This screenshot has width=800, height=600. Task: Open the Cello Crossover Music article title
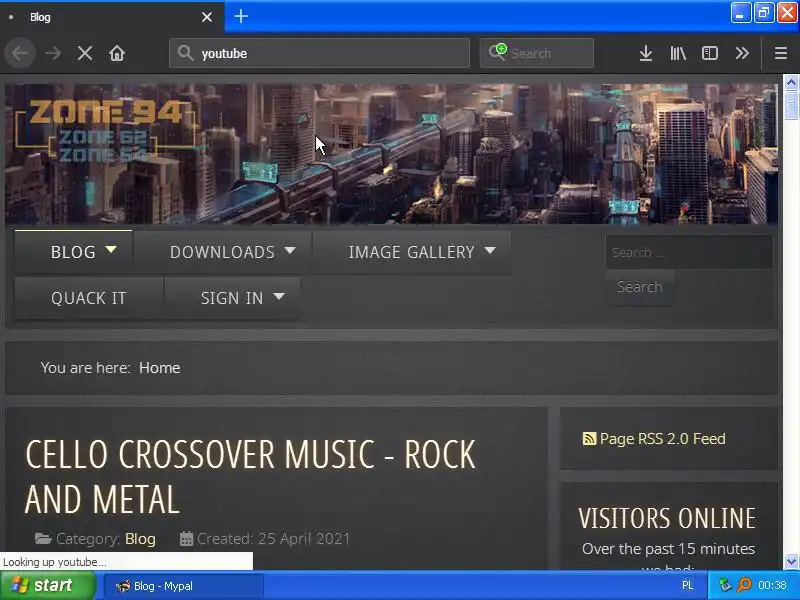[x=250, y=477]
